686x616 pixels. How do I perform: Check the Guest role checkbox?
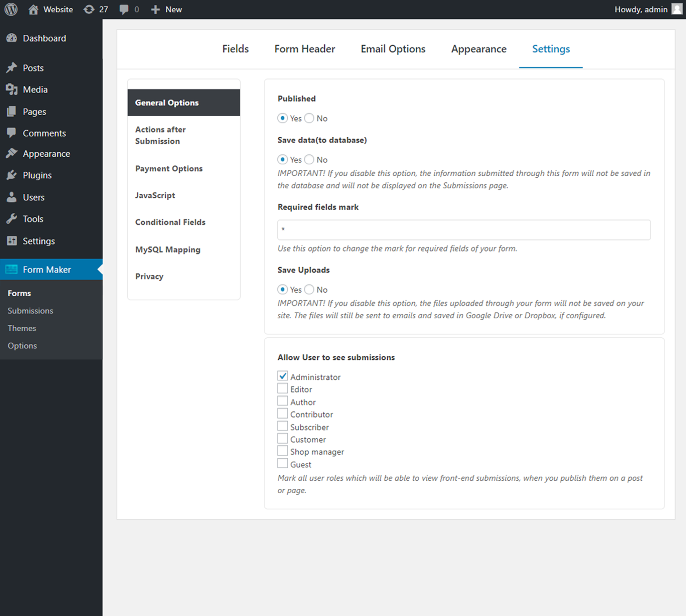pos(282,464)
